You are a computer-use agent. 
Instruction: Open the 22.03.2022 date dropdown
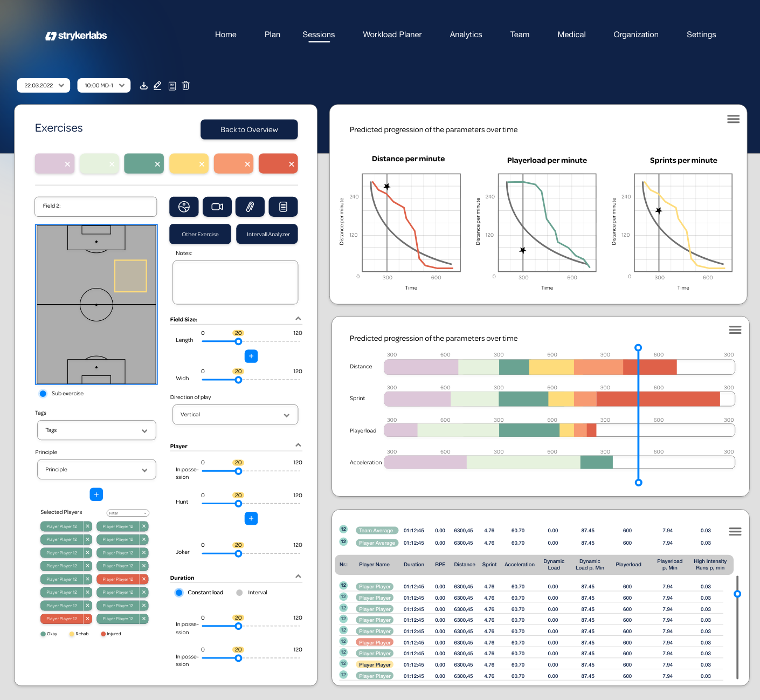pyautogui.click(x=44, y=86)
